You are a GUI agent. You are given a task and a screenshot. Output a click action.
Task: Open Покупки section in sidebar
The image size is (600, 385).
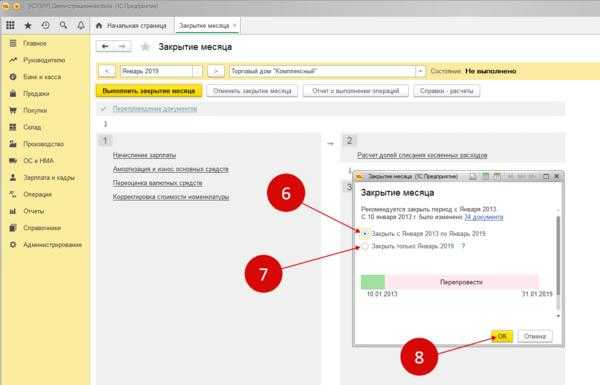click(x=35, y=111)
